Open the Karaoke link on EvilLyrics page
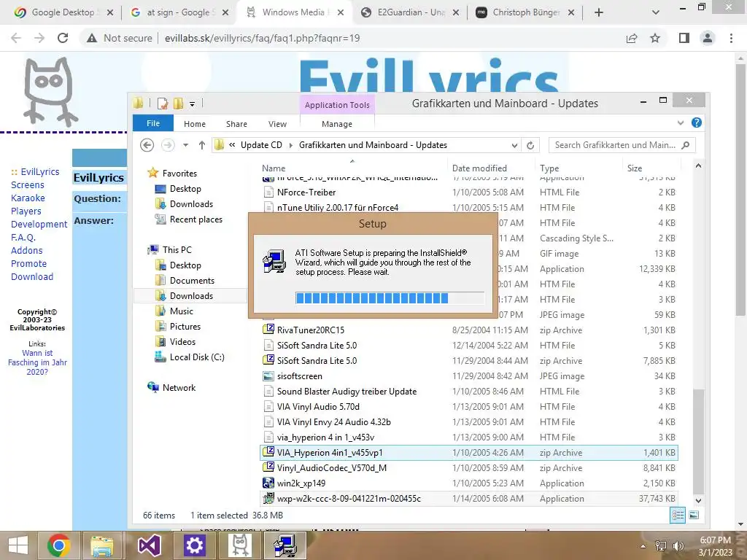This screenshot has width=747, height=560. [28, 198]
